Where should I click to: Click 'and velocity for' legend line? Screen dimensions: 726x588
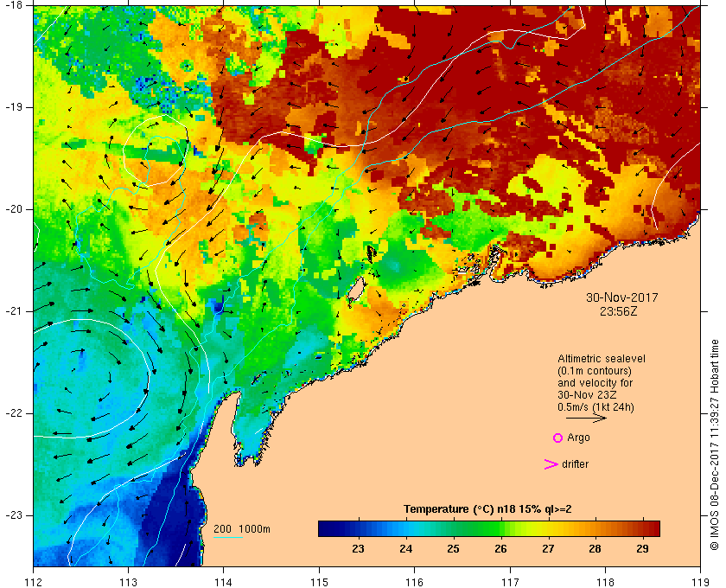595,383
